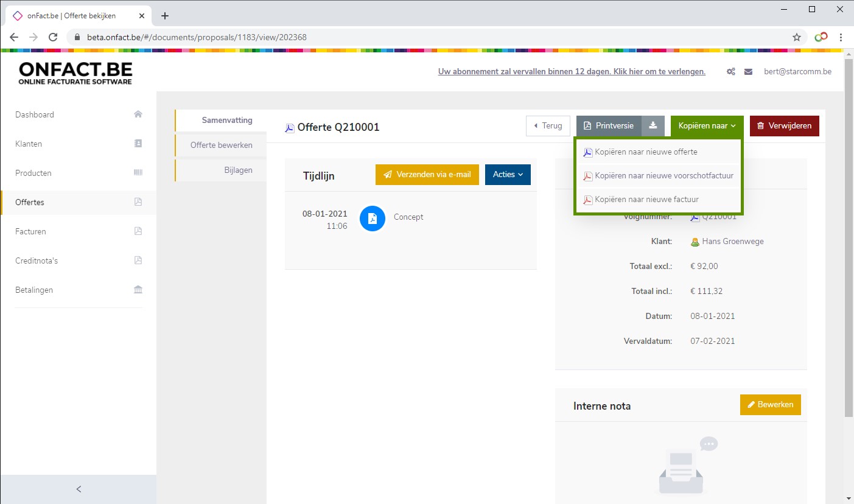
Task: Expand the Acties dropdown
Action: coord(508,175)
